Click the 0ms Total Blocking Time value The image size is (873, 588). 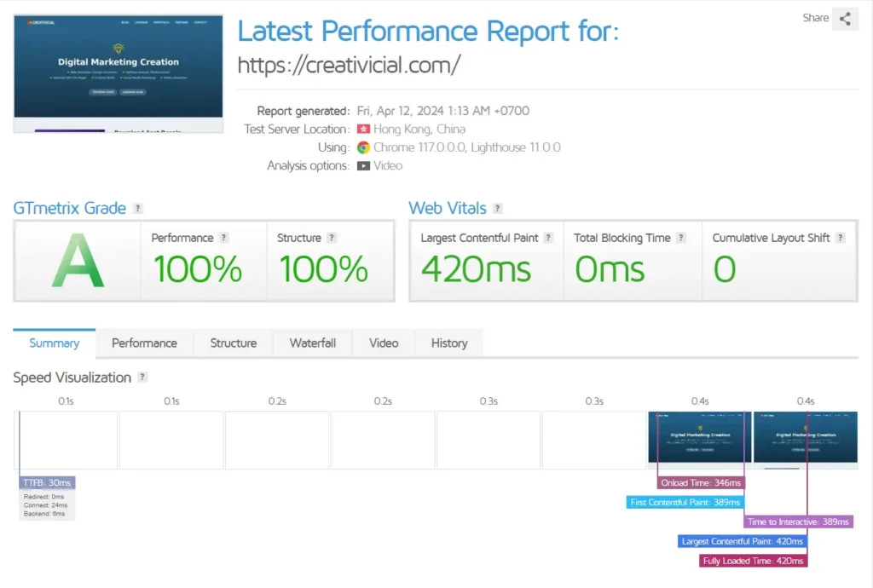610,269
